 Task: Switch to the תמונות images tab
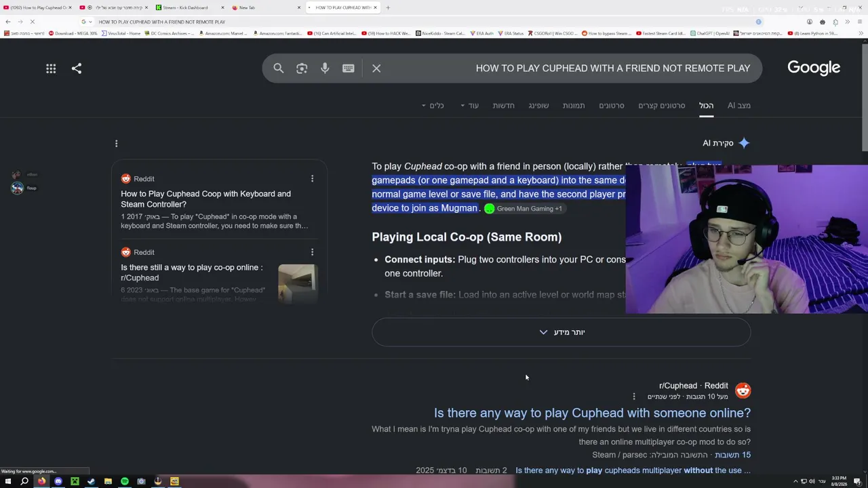[574, 105]
